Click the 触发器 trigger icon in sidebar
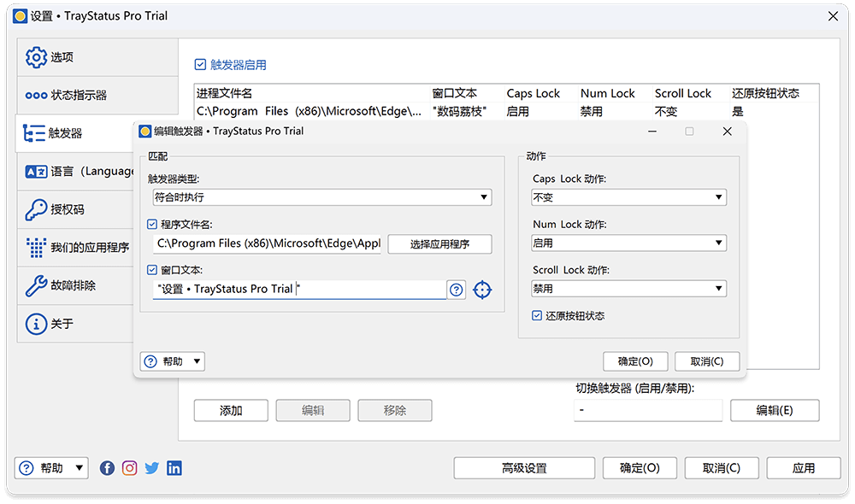This screenshot has width=855, height=504. (34, 132)
